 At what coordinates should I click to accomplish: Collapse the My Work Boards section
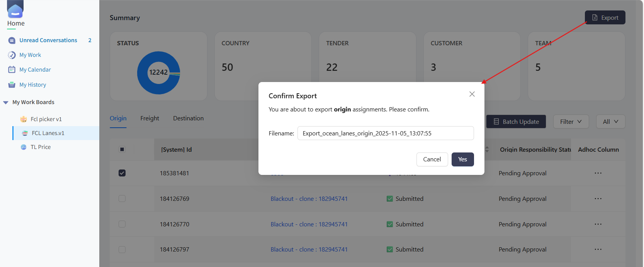(x=6, y=103)
